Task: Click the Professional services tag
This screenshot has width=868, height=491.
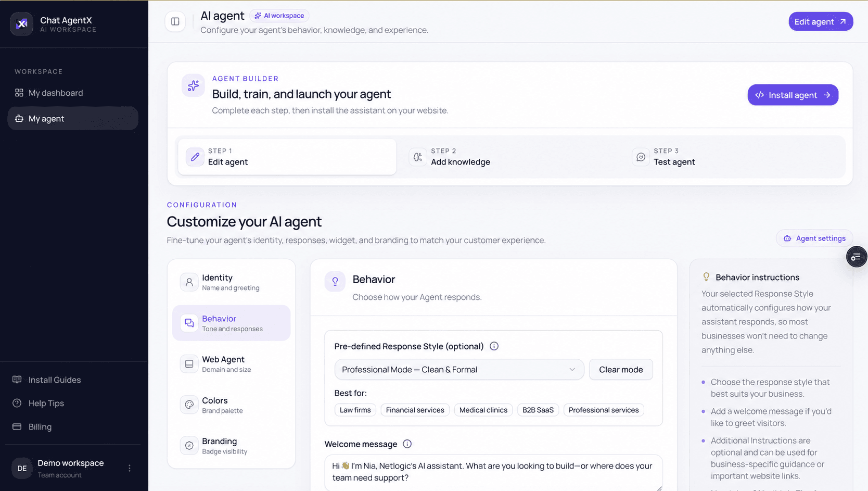Action: click(604, 410)
